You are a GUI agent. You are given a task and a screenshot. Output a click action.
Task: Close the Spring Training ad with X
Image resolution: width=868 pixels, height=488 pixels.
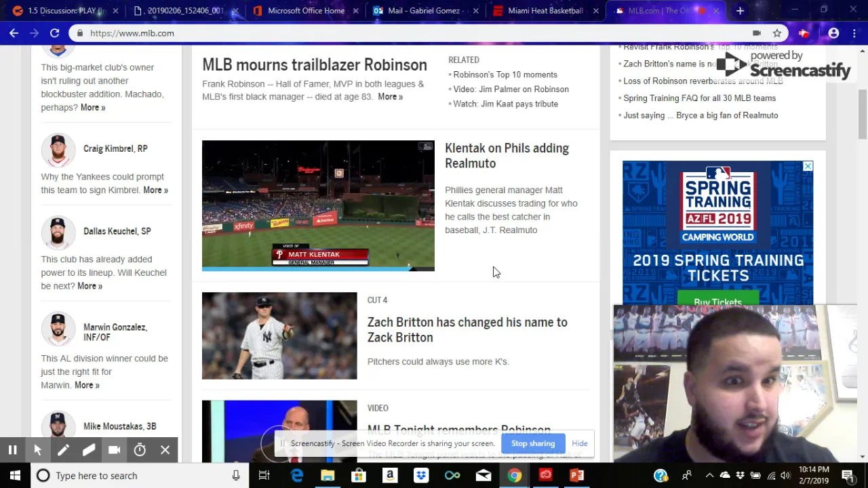[808, 166]
